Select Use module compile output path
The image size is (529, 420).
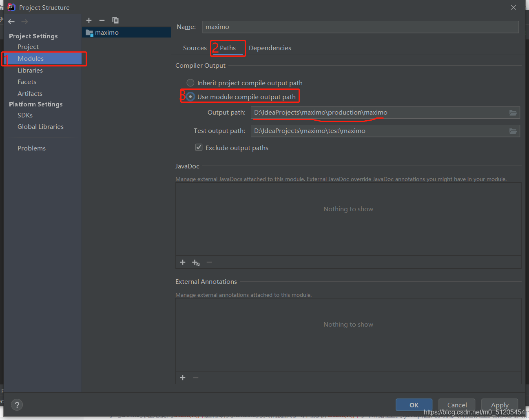190,97
